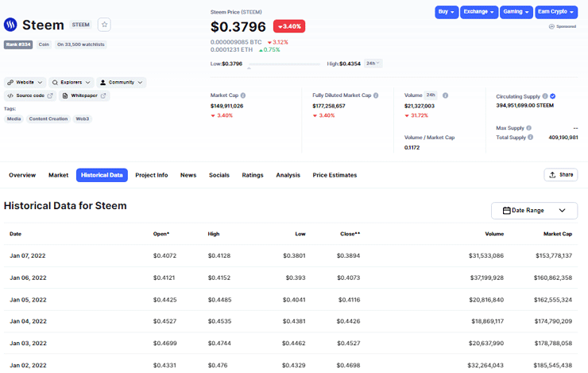Click Source code external link icon

(x=50, y=95)
